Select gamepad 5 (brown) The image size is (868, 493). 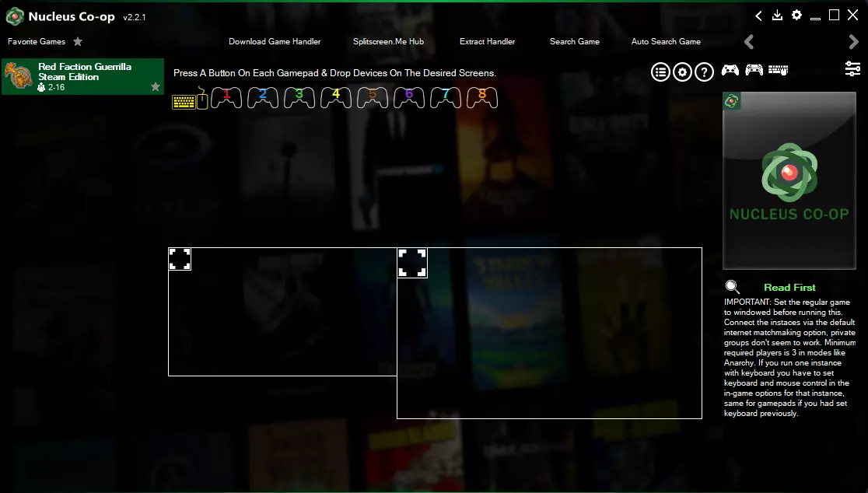(373, 97)
